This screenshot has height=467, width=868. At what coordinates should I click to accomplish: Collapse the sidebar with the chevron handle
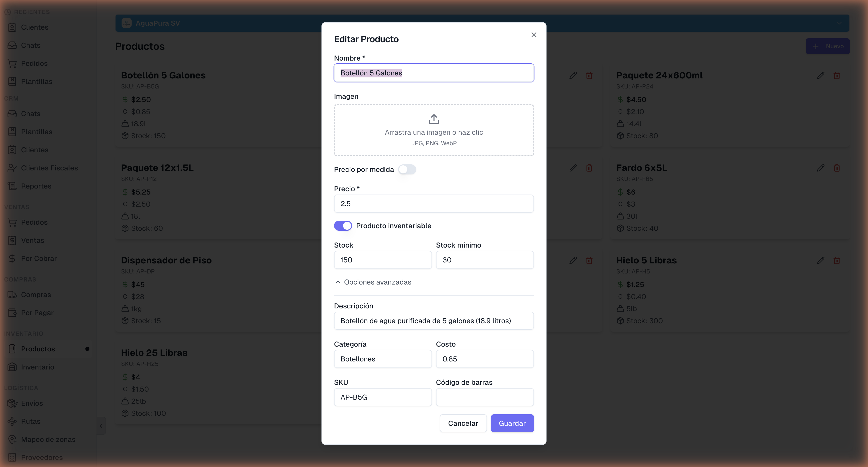pyautogui.click(x=101, y=426)
